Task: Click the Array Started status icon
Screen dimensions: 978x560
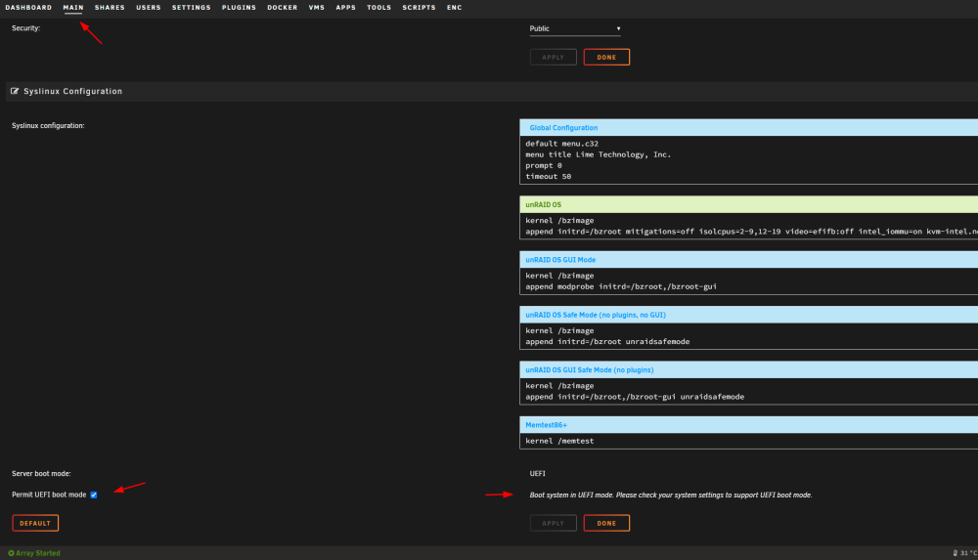Action: point(11,553)
